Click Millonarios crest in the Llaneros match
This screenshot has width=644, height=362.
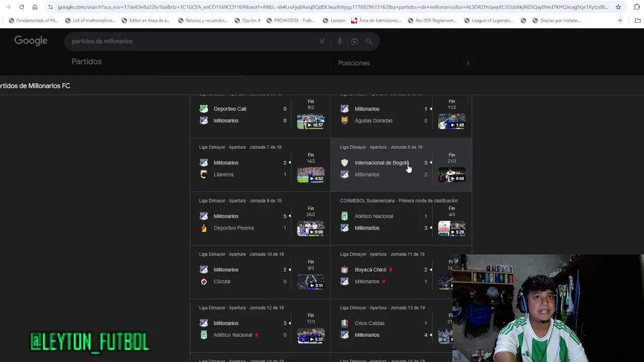tap(204, 163)
